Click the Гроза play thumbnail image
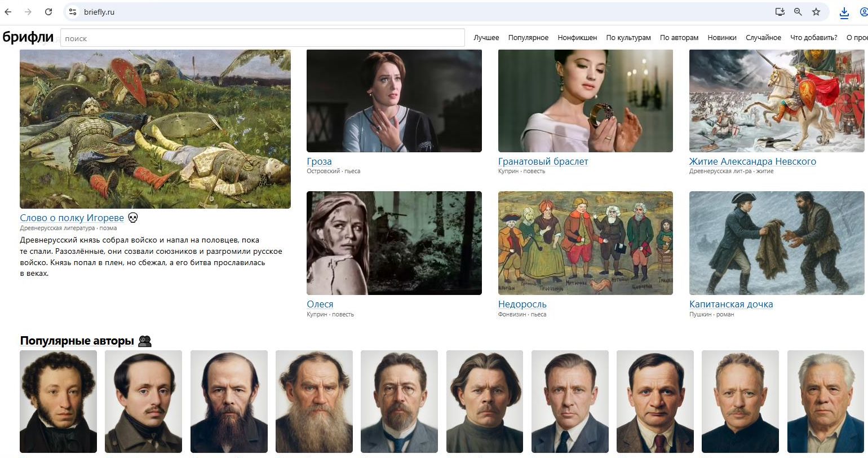This screenshot has width=868, height=458. (x=394, y=101)
